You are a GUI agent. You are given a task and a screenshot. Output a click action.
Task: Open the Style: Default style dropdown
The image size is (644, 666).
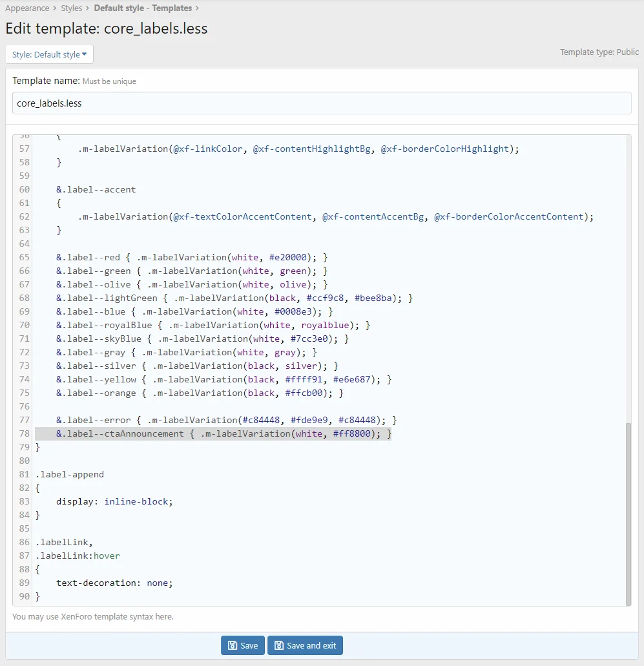pos(49,54)
